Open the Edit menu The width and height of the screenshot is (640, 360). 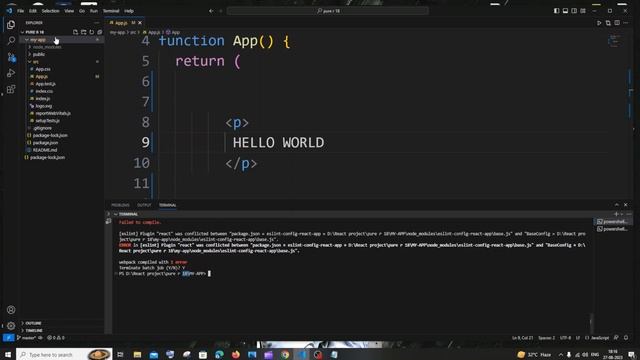click(x=33, y=11)
